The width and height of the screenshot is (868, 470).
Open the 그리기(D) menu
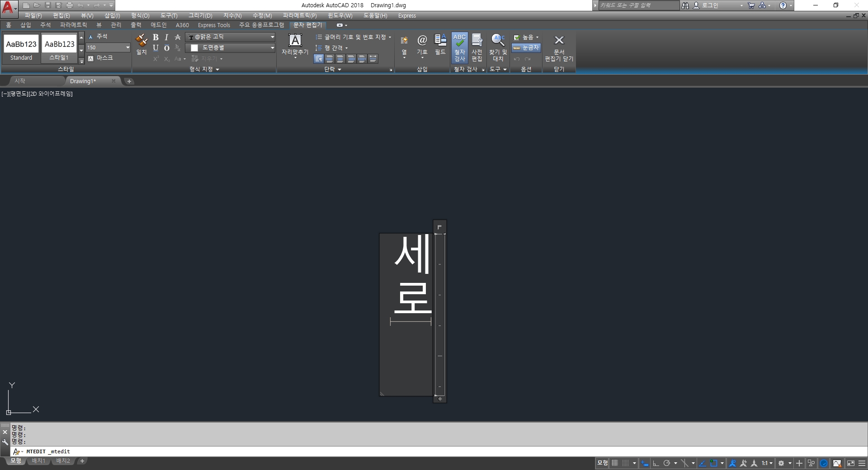tap(200, 15)
